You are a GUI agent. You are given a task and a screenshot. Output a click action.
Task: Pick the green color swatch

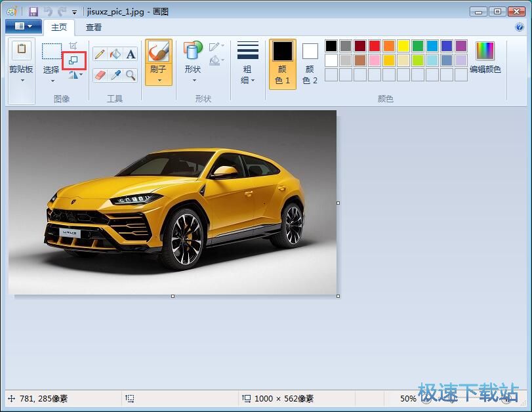pos(418,46)
